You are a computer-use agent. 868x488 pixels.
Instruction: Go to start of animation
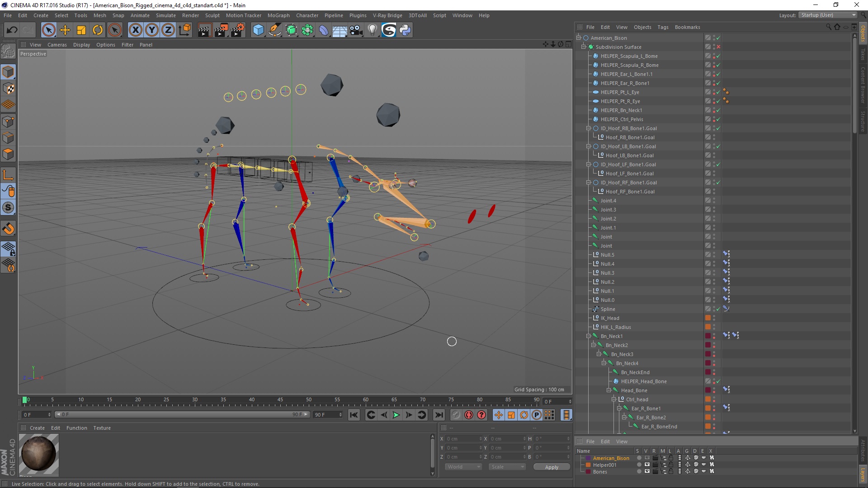click(354, 415)
